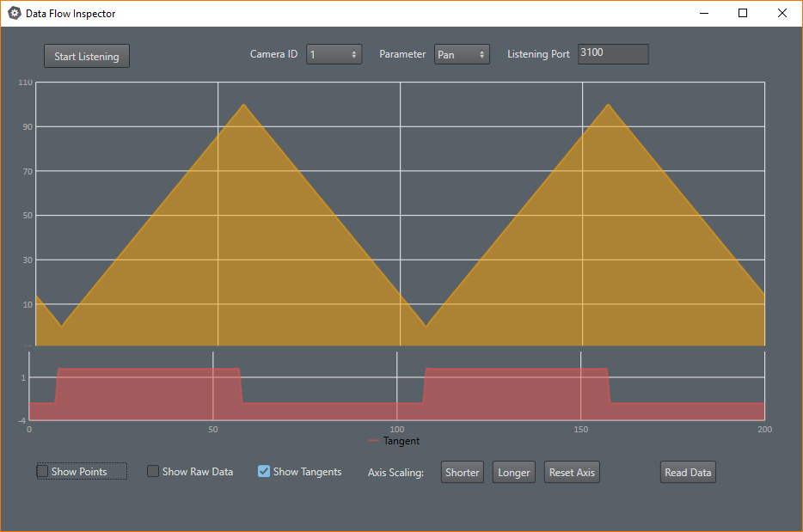This screenshot has width=803, height=532.
Task: Click the second peak of the orange graph
Action: click(x=608, y=105)
